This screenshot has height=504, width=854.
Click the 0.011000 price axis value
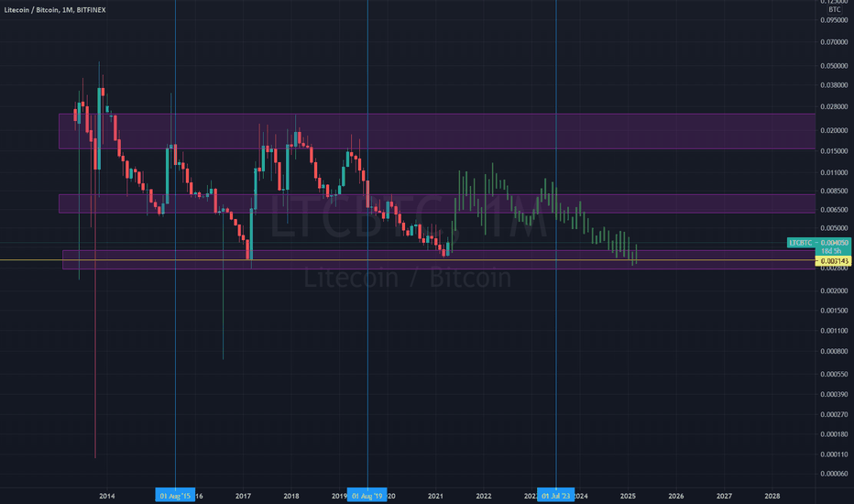coord(835,172)
